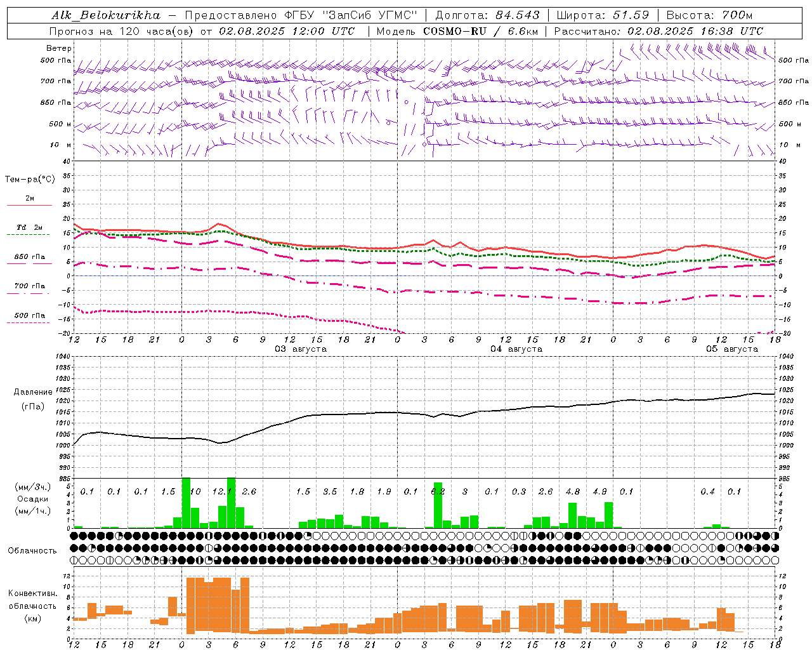Click the 500 гПа entry in temperature legend
Screen dimensions: 812x650
coord(29,315)
